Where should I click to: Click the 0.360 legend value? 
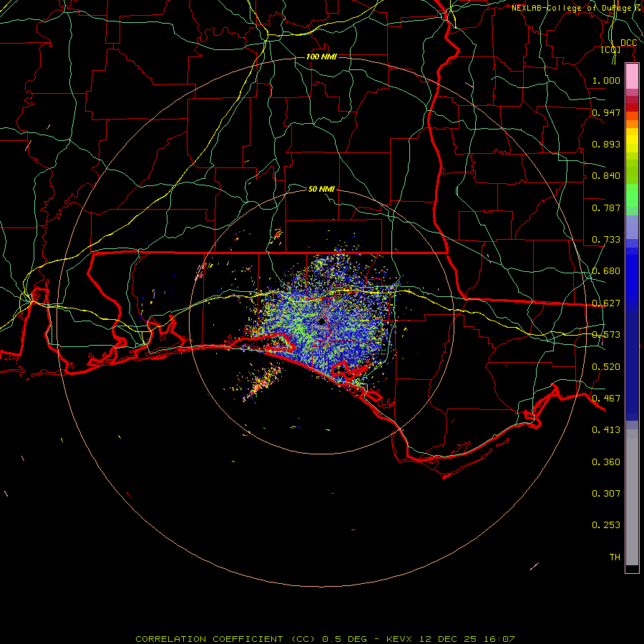[x=606, y=462]
